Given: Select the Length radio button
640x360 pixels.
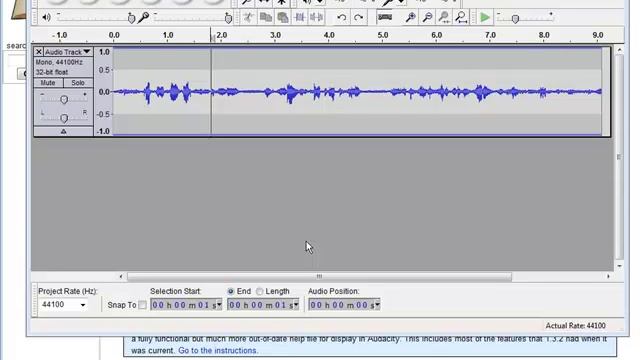Looking at the screenshot, I should (260, 291).
